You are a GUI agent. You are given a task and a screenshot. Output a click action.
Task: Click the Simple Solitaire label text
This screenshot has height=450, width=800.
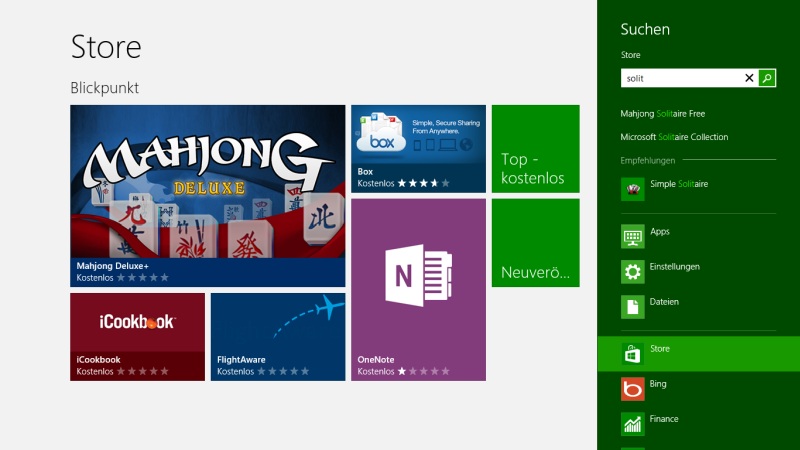point(679,184)
